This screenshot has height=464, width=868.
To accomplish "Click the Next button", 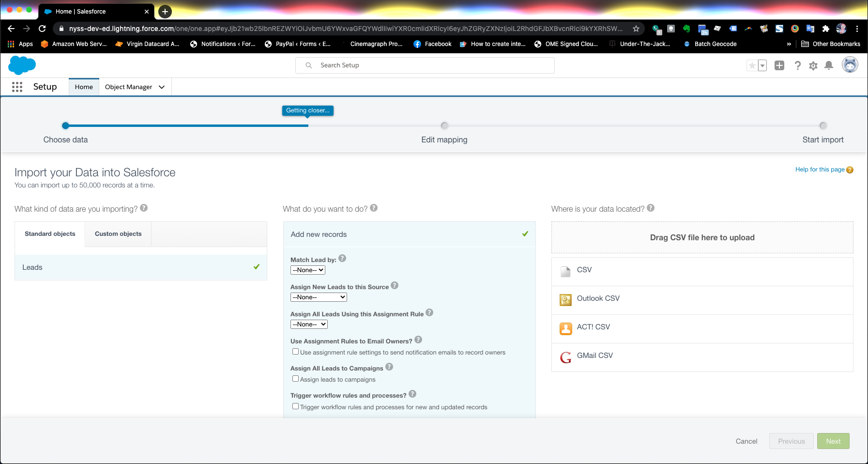I will tap(833, 441).
